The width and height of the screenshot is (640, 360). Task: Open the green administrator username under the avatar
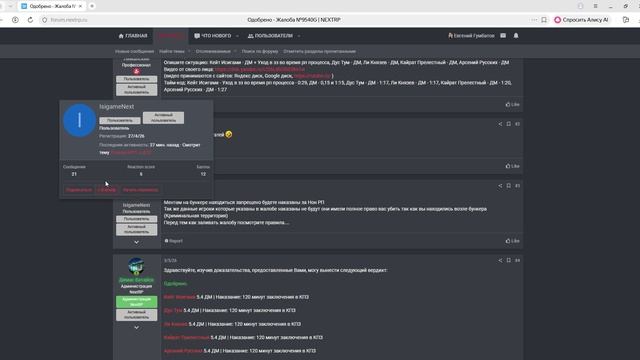136,280
